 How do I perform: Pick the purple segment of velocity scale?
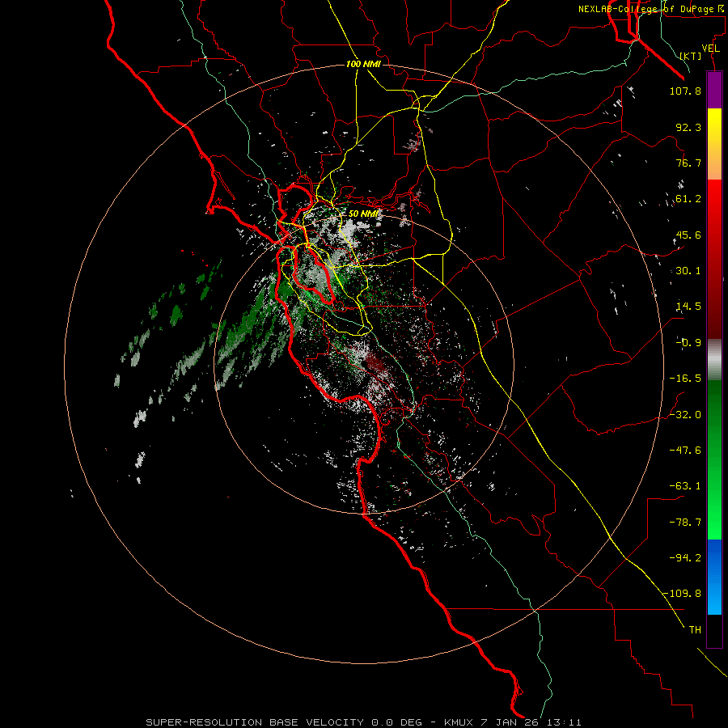coord(714,91)
